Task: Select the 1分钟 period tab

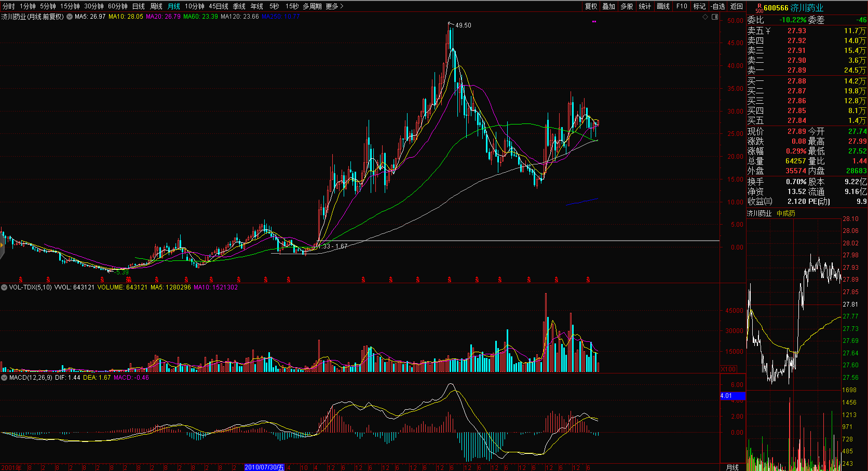Action: tap(28, 6)
